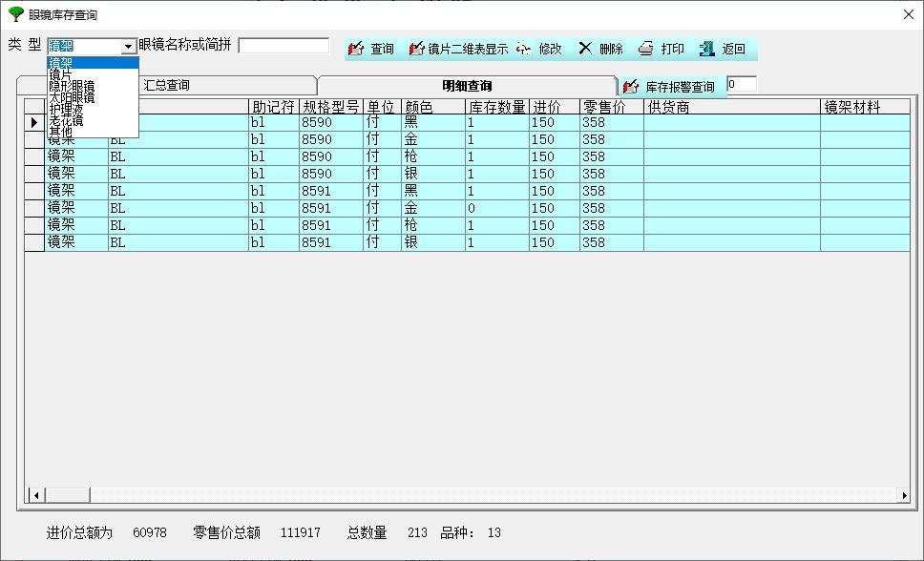Viewport: 924px width, 561px height.
Task: Pick 太阳眼镜 from the dropdown list
Action: 72,97
